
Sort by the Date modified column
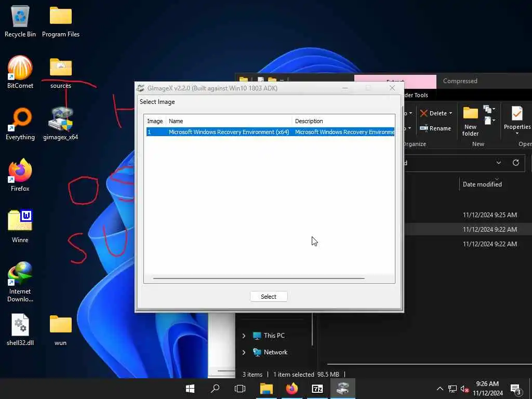pyautogui.click(x=482, y=184)
